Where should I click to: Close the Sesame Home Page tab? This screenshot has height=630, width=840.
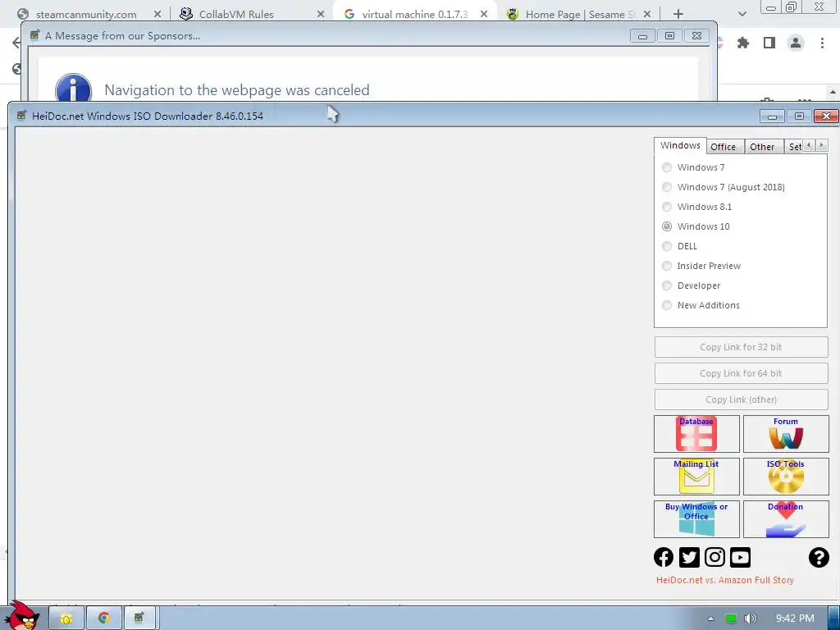coord(647,14)
